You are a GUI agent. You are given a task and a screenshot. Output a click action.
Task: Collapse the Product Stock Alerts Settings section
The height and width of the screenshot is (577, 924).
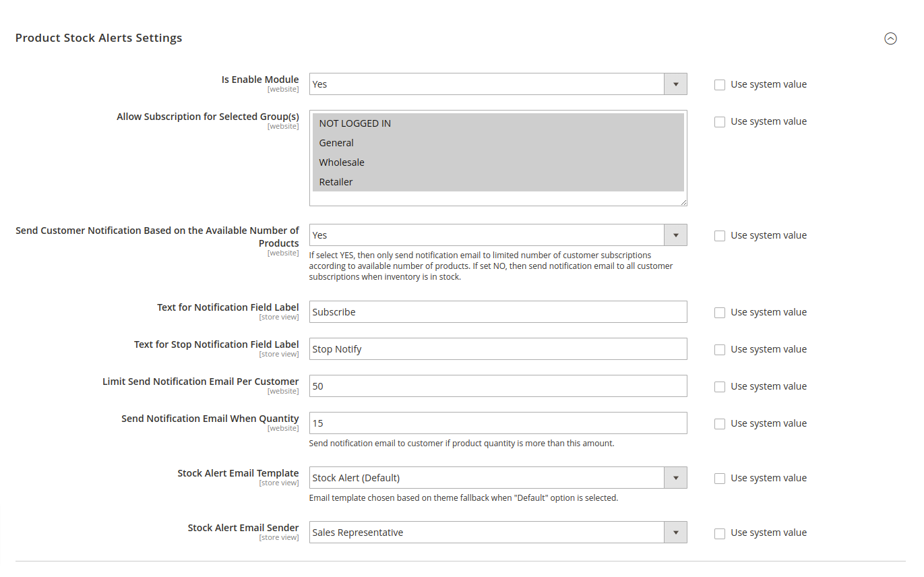pyautogui.click(x=890, y=38)
